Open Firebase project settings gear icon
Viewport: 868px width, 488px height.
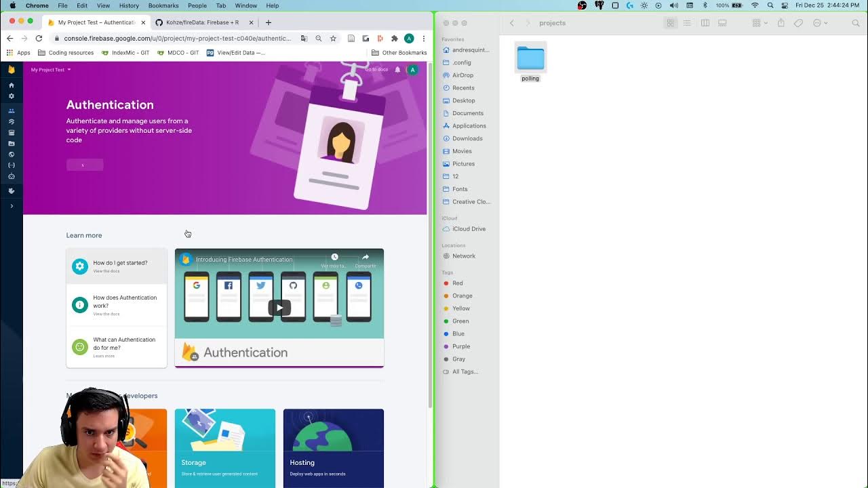click(x=11, y=96)
